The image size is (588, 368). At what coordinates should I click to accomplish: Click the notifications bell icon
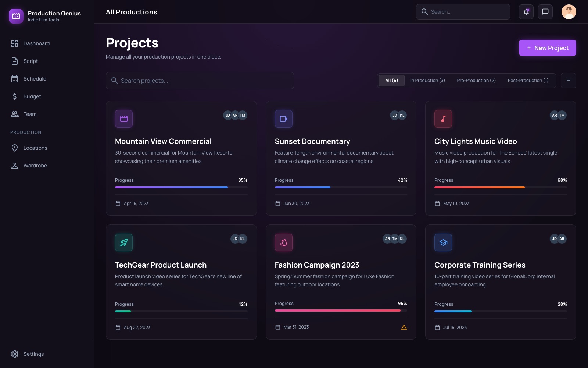(526, 12)
